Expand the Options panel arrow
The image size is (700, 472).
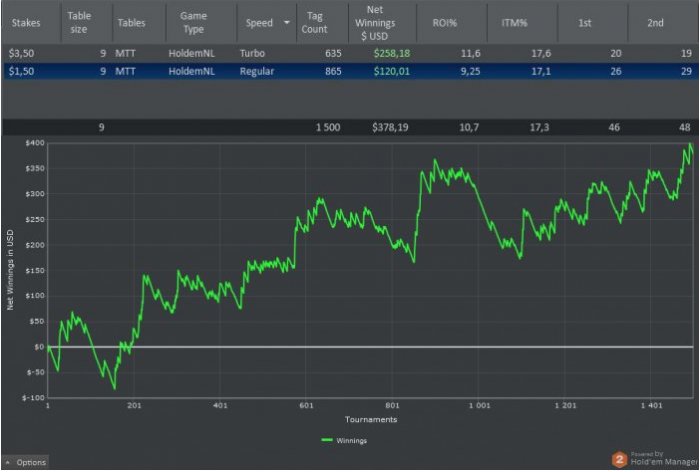[x=8, y=462]
